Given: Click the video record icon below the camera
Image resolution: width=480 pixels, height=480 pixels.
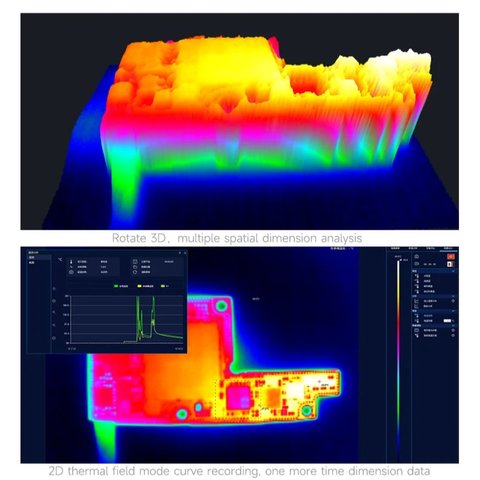Looking at the screenshot, I should (417, 264).
